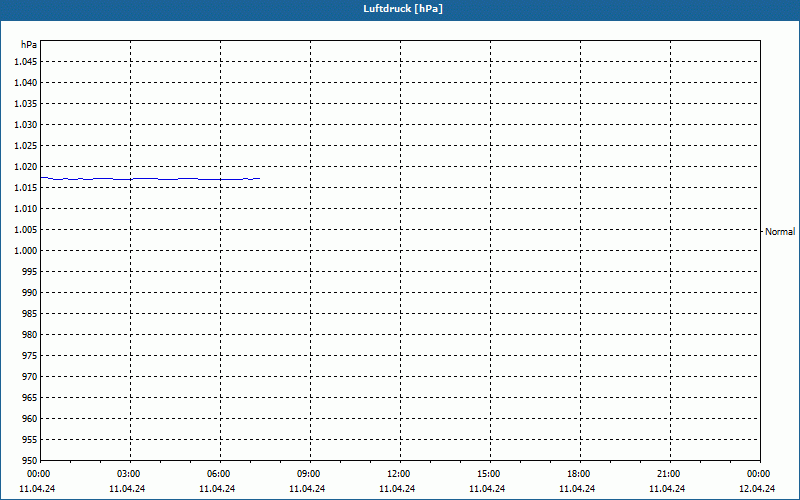Image resolution: width=800 pixels, height=500 pixels.
Task: Click the 03:00 time axis label
Action: coord(130,474)
